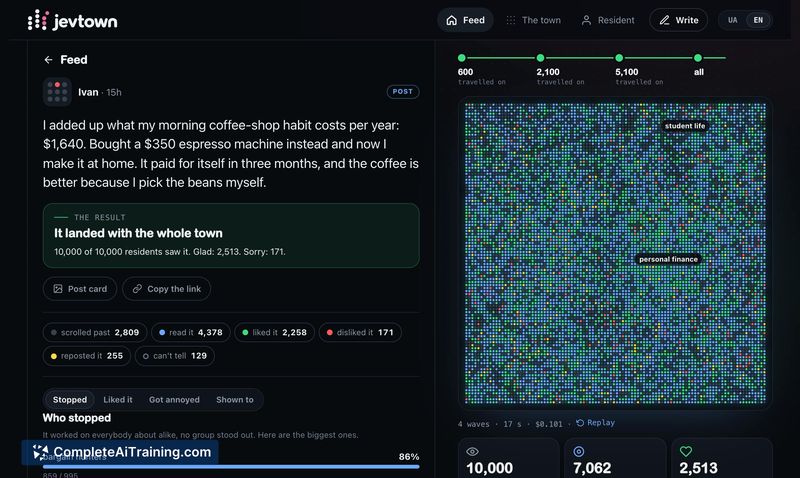
Task: Click the 2,100 travelled on timeline dot
Action: (540, 58)
